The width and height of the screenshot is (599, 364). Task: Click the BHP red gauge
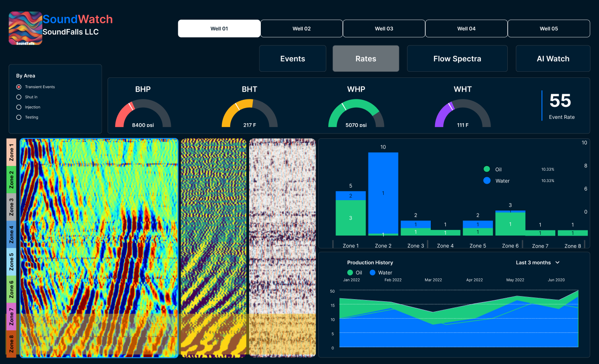143,113
